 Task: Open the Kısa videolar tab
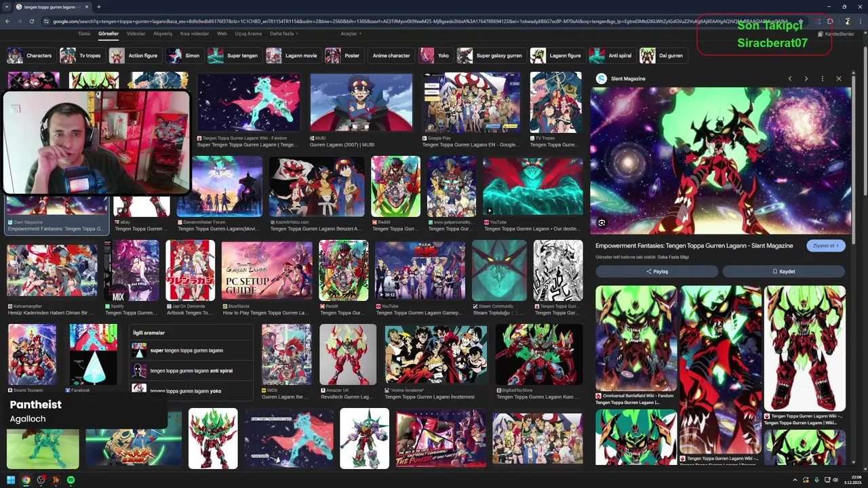(x=195, y=33)
